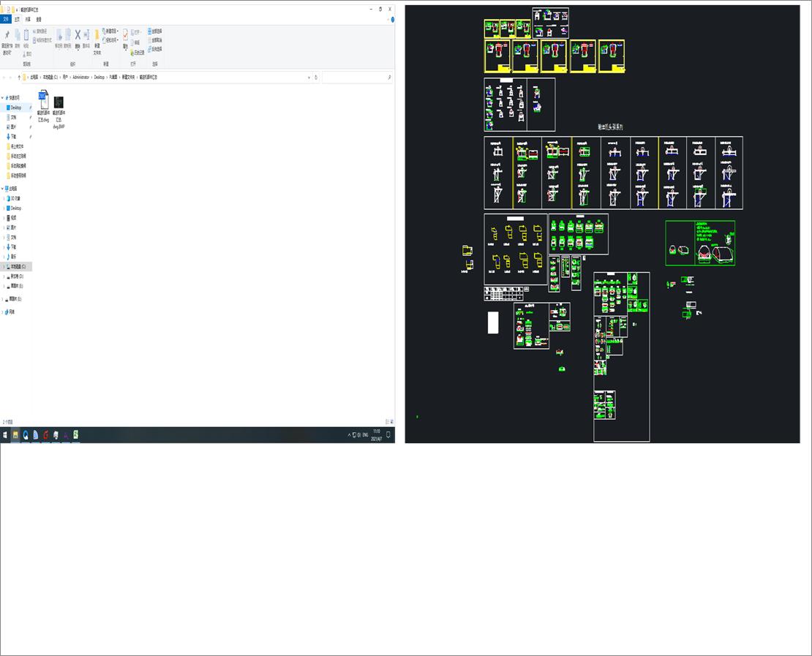Expand the Music folder node under This PC

coord(4,257)
